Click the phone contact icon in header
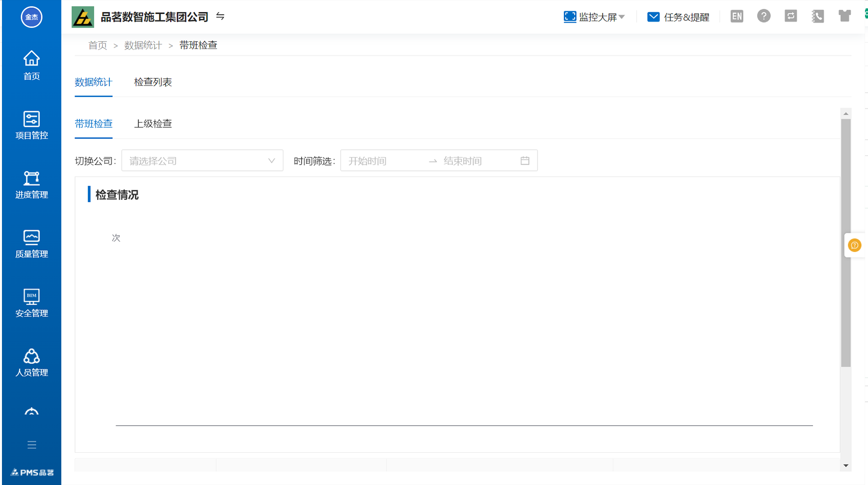868x485 pixels. (x=817, y=16)
